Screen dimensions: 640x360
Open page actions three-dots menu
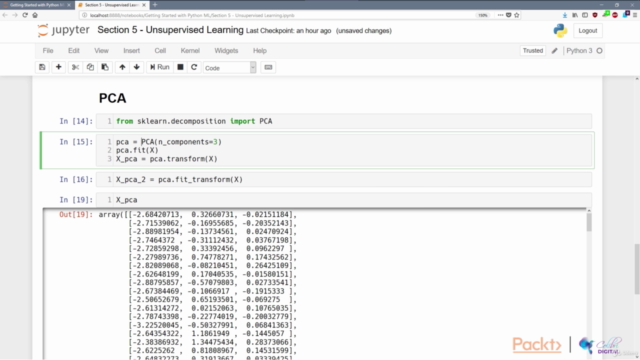pos(500,15)
